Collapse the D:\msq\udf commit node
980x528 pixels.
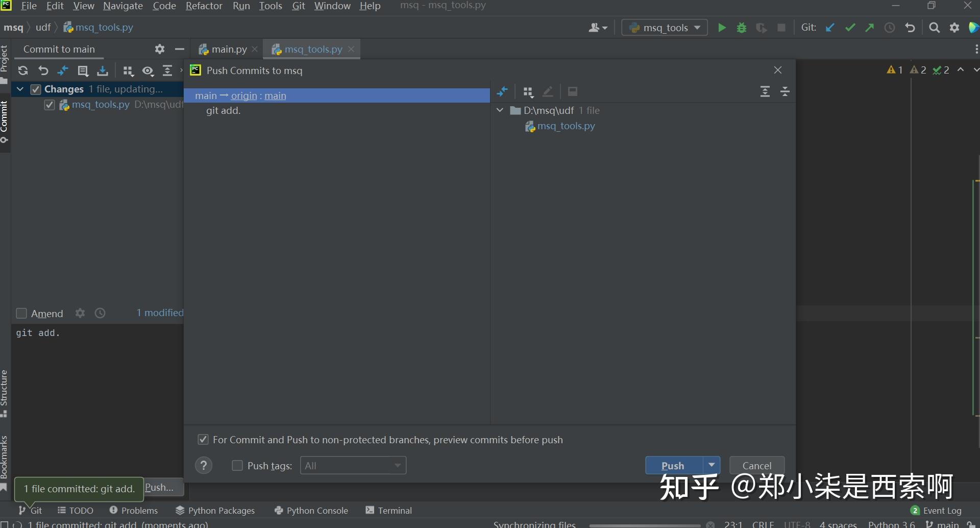(499, 110)
